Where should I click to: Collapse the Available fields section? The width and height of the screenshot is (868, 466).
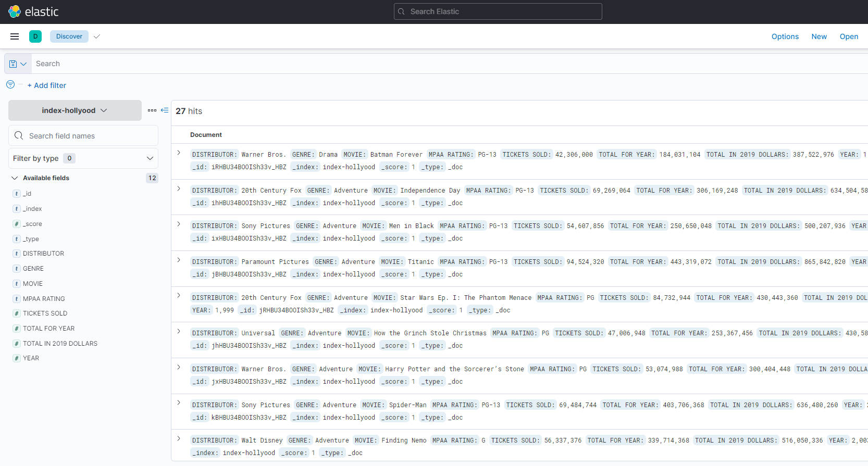[x=15, y=178]
